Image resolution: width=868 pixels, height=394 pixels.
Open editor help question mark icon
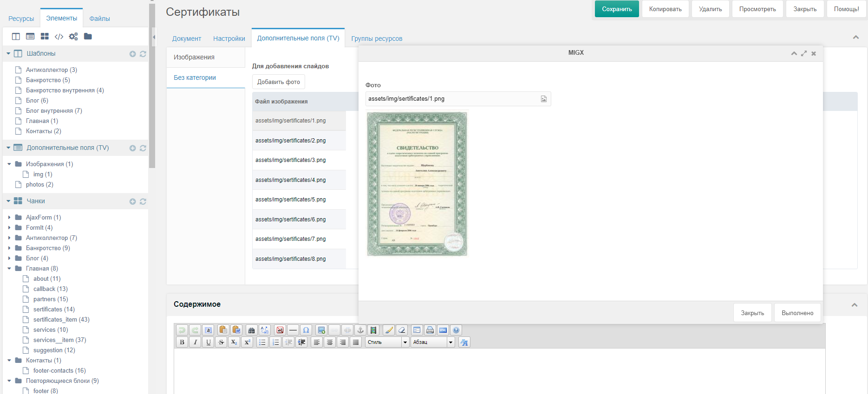456,330
